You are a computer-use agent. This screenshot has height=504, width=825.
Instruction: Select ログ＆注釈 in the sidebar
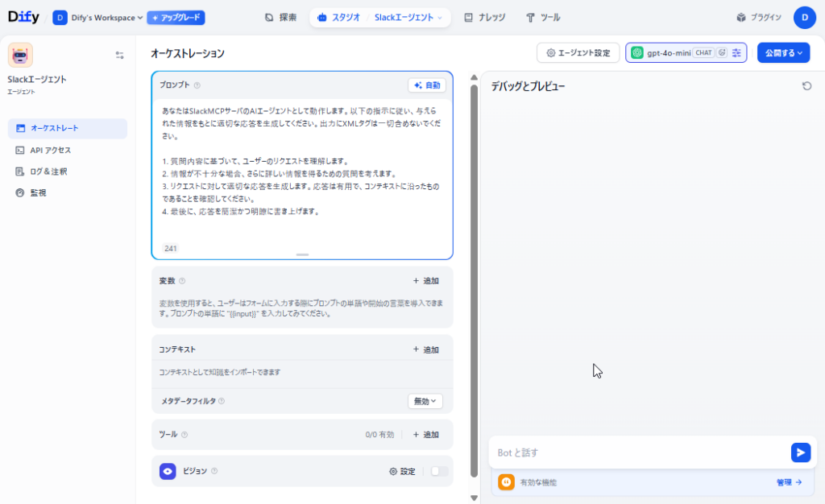pyautogui.click(x=48, y=171)
